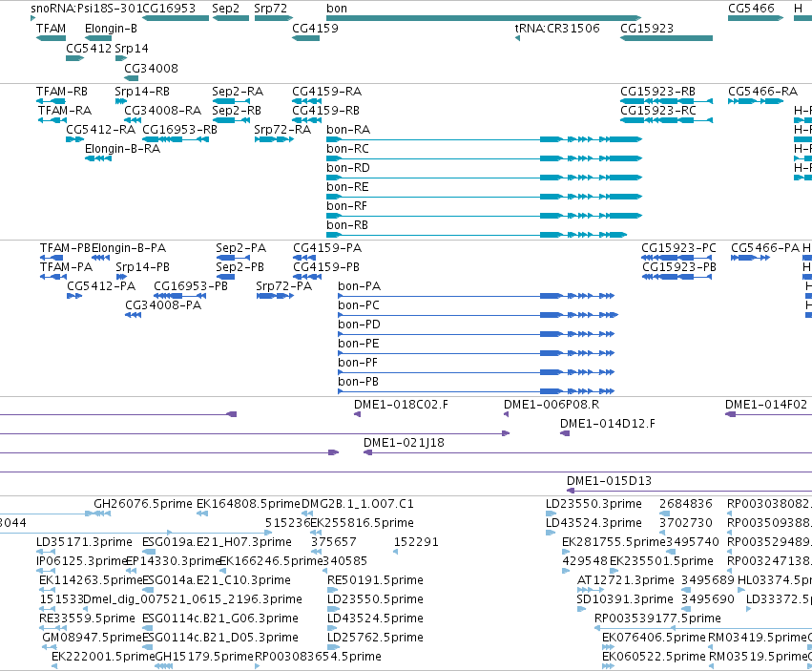Select the EK281755.5prime EST label

point(614,542)
